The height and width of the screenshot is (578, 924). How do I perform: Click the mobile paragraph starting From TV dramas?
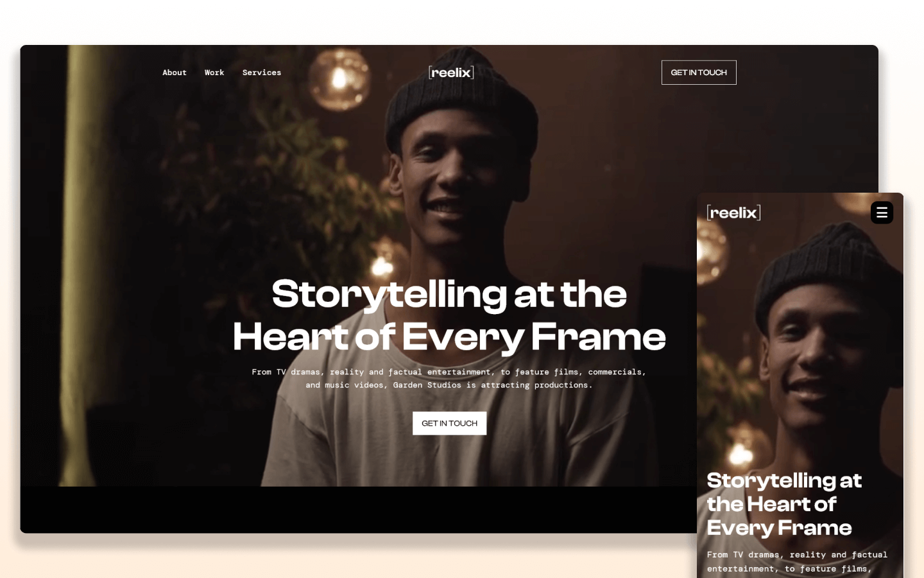(798, 562)
